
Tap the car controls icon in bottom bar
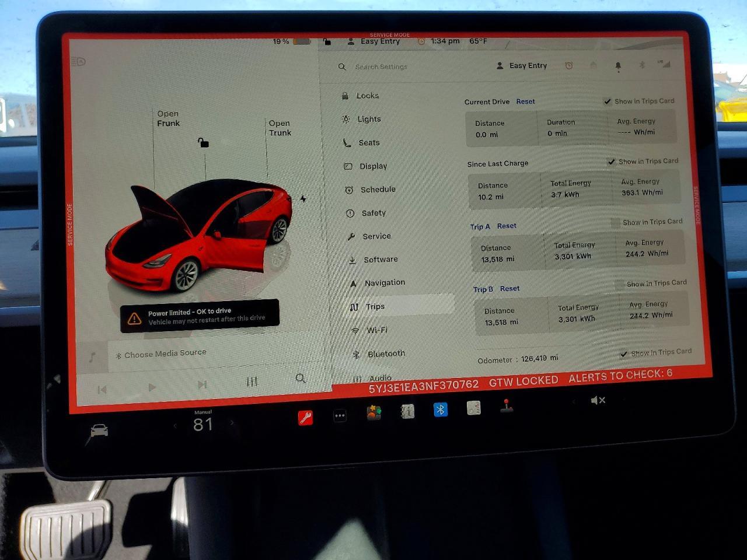(x=99, y=430)
